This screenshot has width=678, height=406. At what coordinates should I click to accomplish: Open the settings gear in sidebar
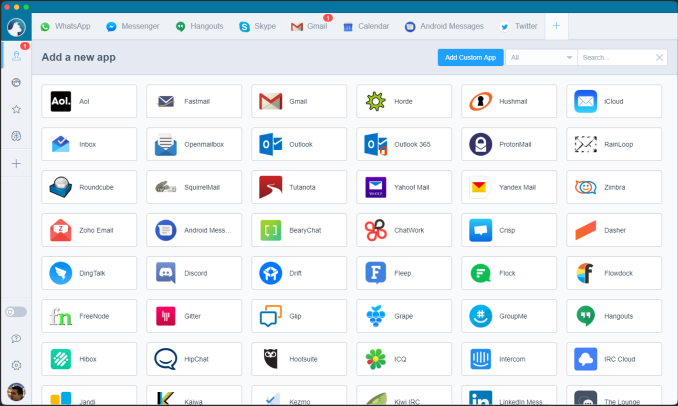pos(16,365)
